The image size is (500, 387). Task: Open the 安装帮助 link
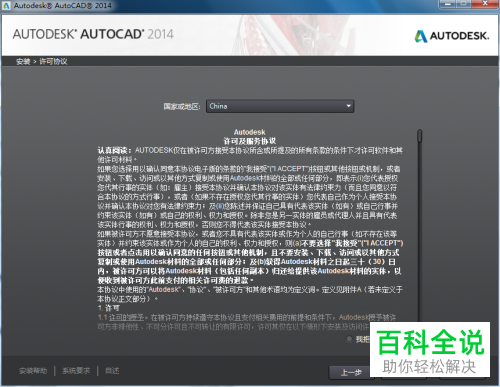click(33, 371)
